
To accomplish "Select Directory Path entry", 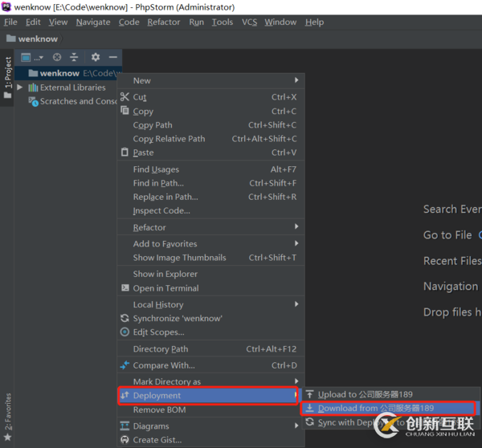I will coord(210,348).
